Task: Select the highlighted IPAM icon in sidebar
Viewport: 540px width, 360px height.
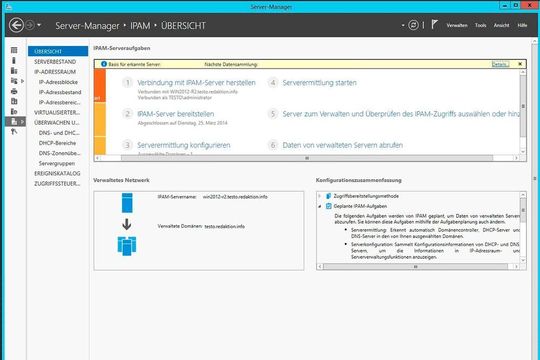Action: click(14, 122)
